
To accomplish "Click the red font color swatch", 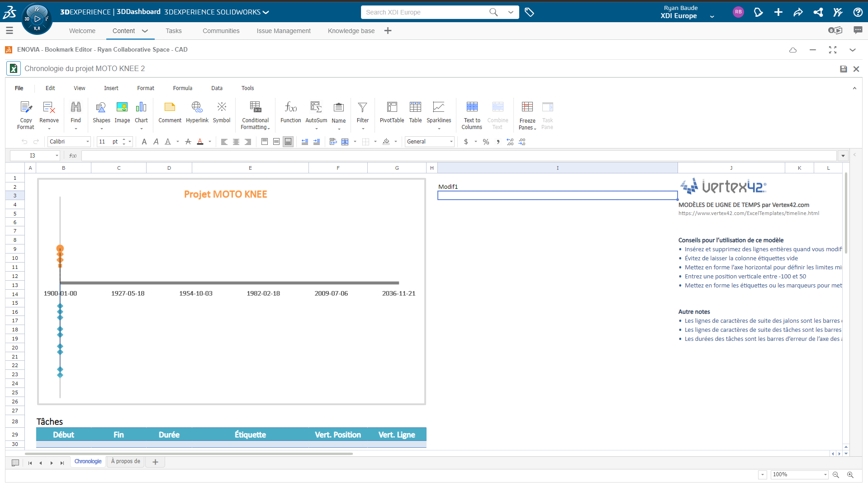I will 200,142.
